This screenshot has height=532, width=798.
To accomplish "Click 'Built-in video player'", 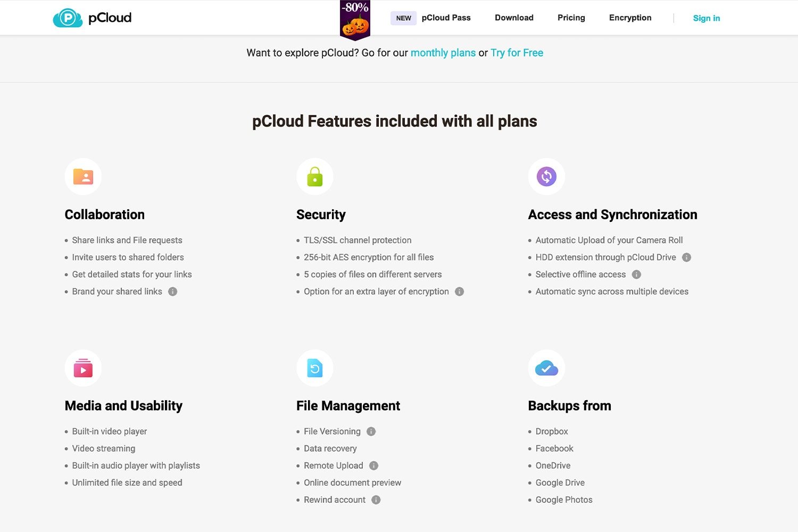I will click(110, 431).
